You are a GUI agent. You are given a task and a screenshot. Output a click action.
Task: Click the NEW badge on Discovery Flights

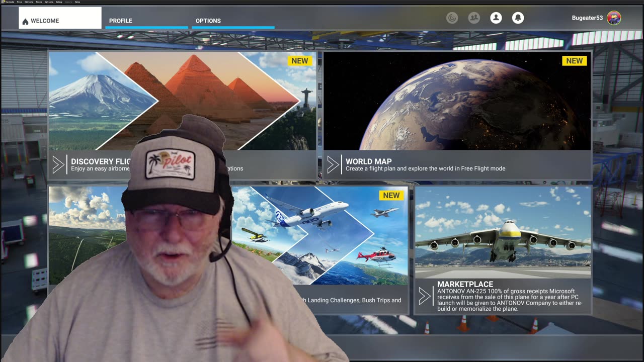tap(299, 61)
